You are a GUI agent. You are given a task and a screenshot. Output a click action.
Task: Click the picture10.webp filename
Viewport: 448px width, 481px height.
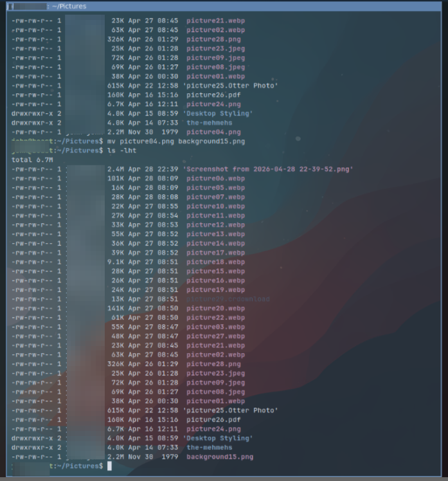point(215,206)
